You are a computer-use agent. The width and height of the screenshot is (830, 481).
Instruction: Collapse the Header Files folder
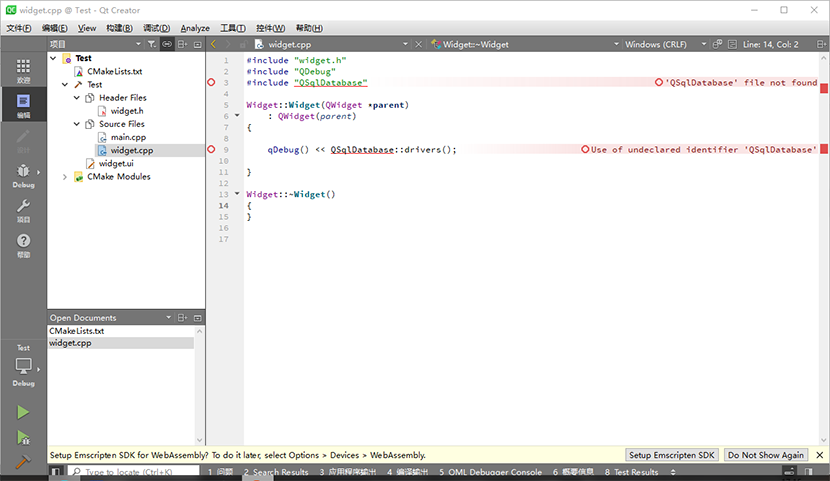click(x=77, y=98)
